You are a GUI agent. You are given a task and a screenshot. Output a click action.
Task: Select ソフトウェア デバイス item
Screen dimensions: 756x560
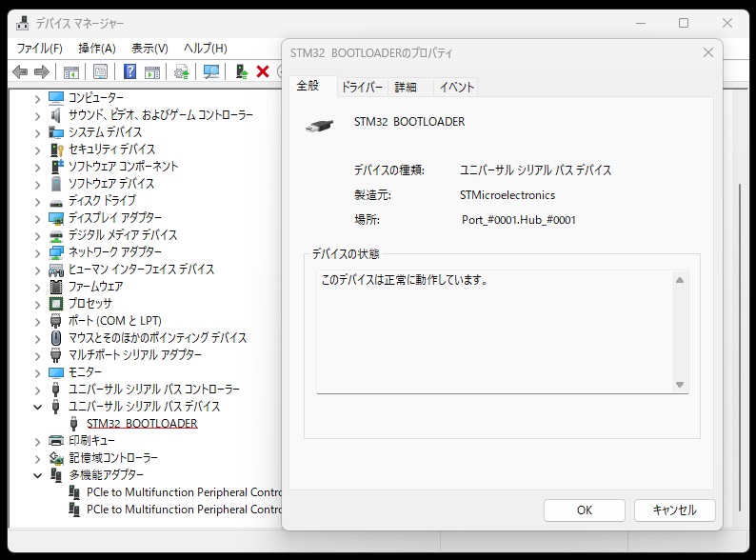tap(111, 184)
